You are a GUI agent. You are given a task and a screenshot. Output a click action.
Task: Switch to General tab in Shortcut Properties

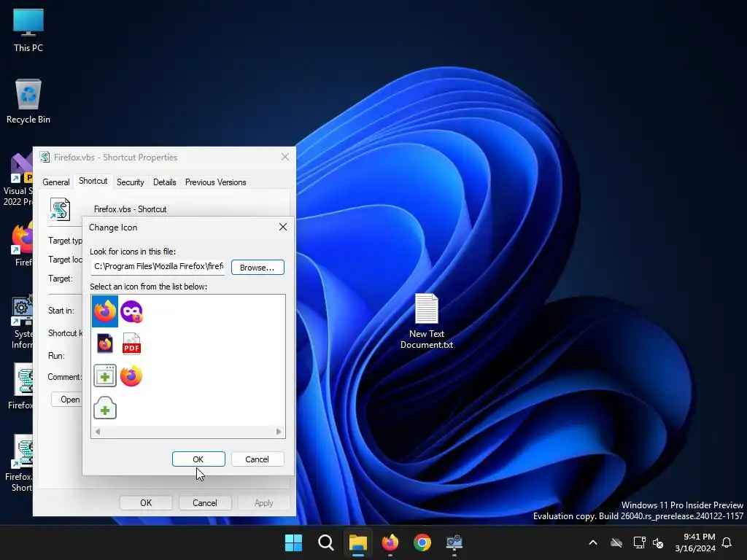click(56, 182)
